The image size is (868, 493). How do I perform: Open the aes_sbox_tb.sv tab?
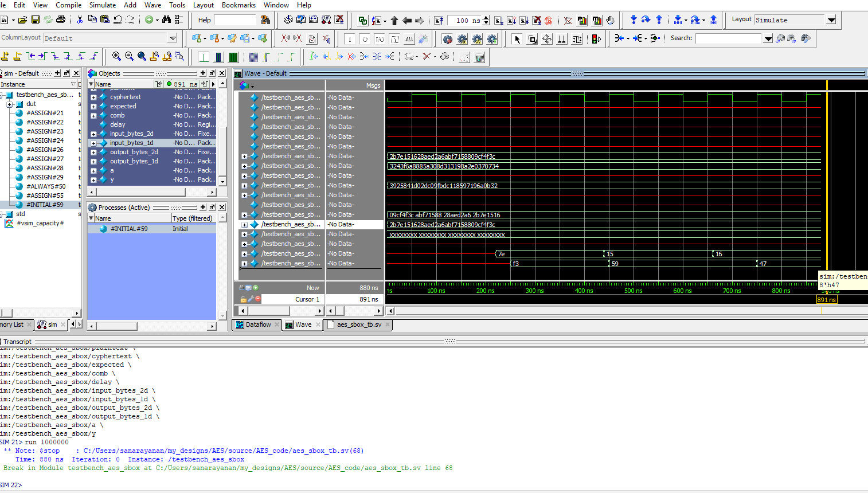point(358,324)
